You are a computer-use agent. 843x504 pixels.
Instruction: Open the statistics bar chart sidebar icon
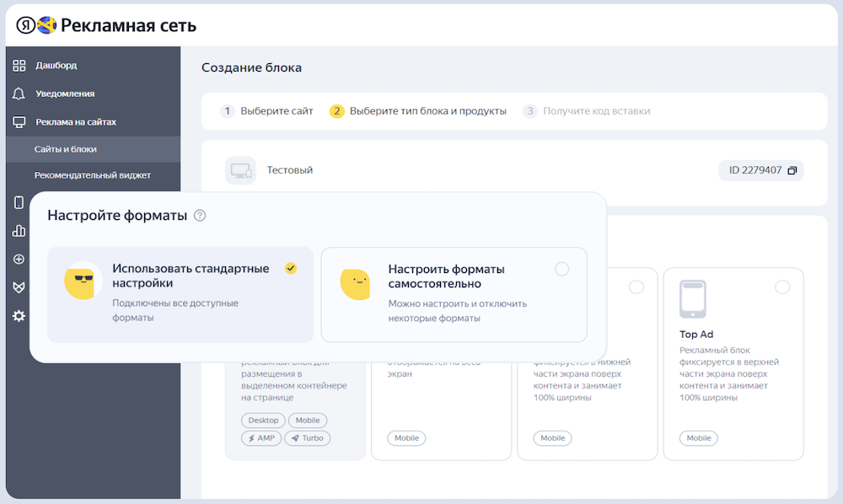click(x=19, y=230)
